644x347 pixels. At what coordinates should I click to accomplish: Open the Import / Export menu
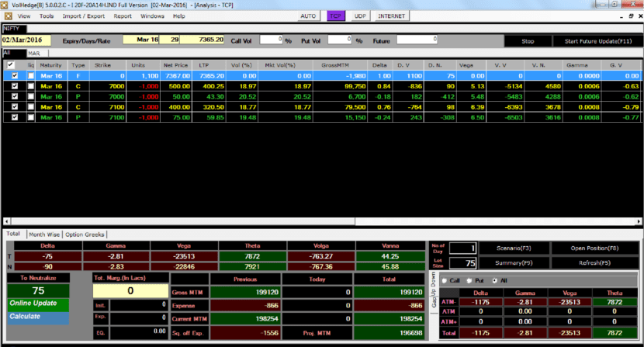[83, 16]
